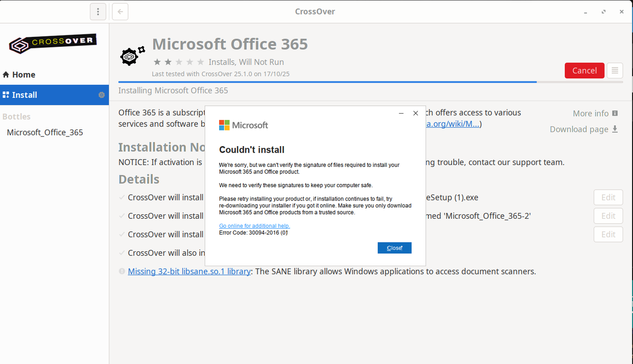Click the back arrow button

click(120, 12)
